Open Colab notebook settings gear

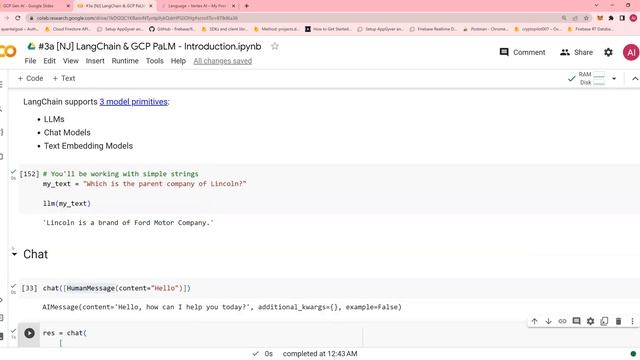[608, 52]
